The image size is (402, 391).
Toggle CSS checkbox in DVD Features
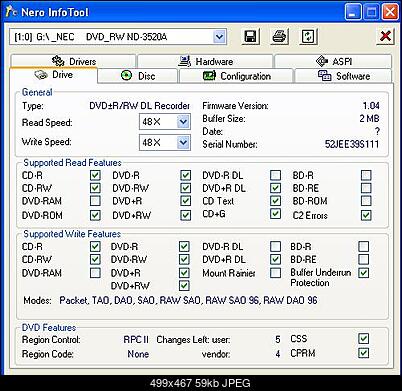point(364,339)
